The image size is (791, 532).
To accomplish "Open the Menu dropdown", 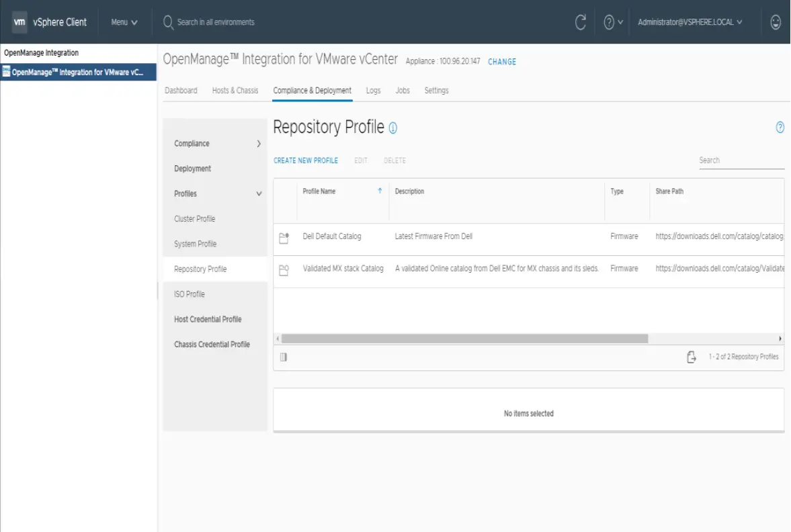I will pos(124,22).
